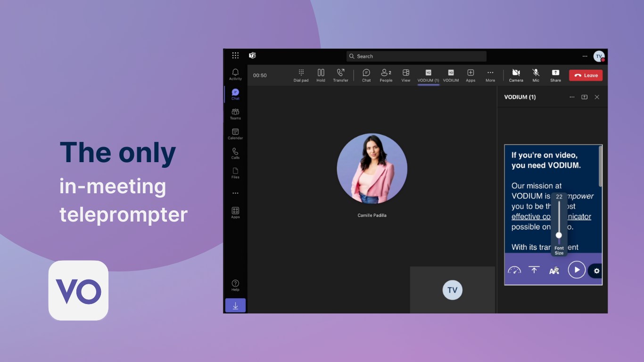The image size is (644, 362).
Task: Open the View layout options
Action: point(405,75)
